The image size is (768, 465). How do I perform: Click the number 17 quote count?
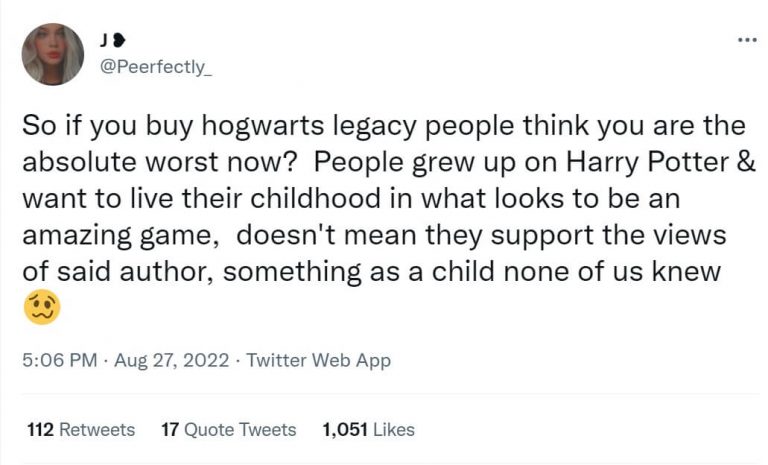tap(170, 430)
